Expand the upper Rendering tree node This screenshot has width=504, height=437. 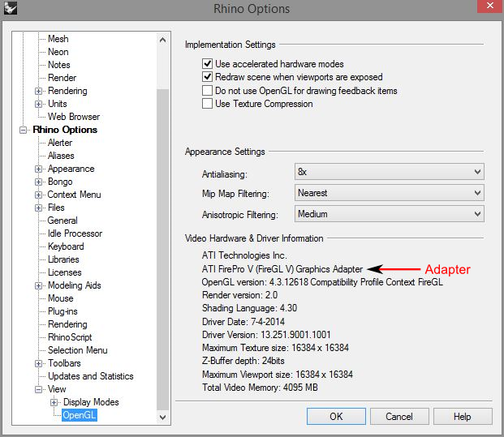[38, 91]
